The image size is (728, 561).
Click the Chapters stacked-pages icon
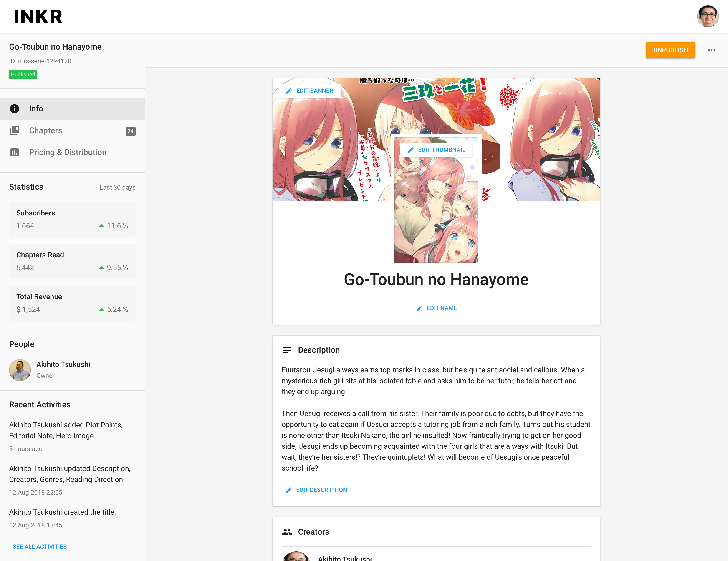pyautogui.click(x=14, y=130)
